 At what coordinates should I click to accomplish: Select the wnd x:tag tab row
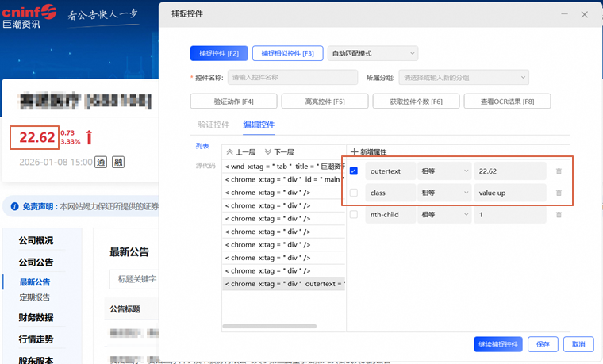284,167
